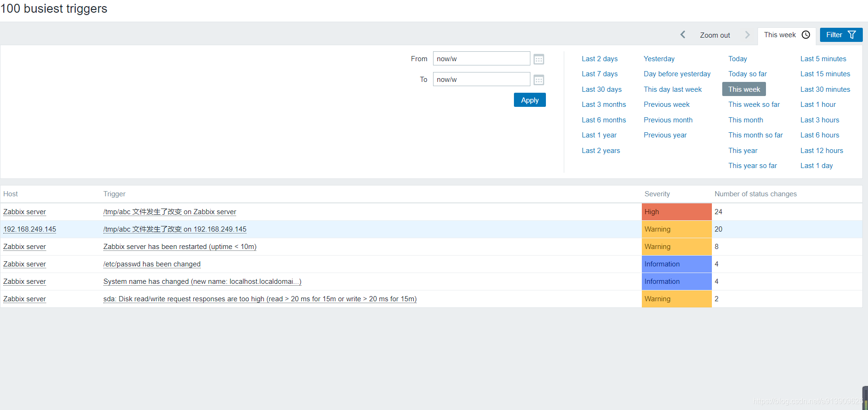This screenshot has width=868, height=410.
Task: Select Last 2 days range
Action: point(600,59)
